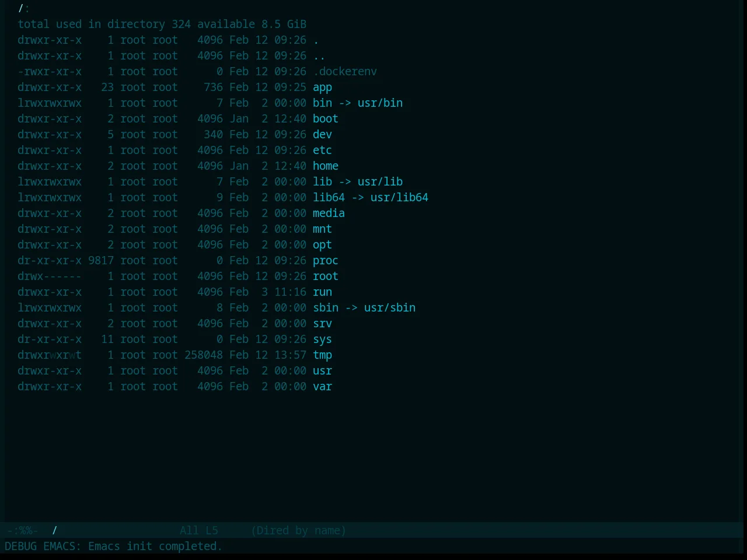Click the parent directory '..' entry

click(x=319, y=55)
